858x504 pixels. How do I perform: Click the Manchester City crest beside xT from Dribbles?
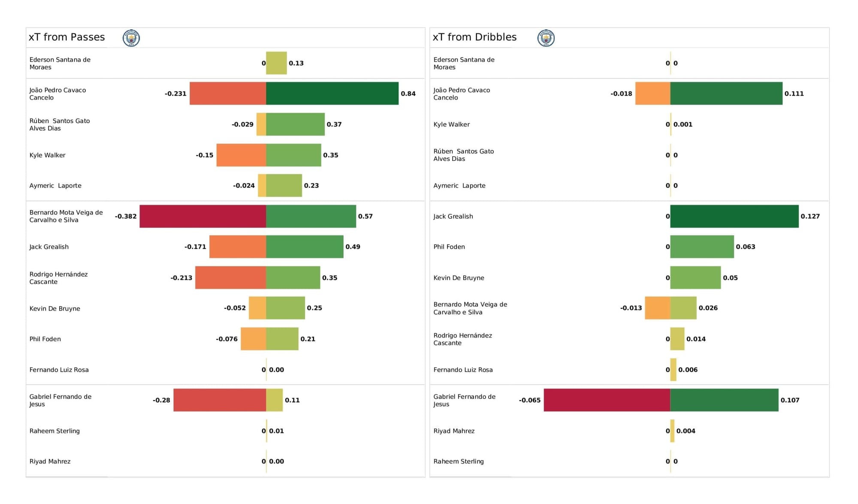[546, 38]
